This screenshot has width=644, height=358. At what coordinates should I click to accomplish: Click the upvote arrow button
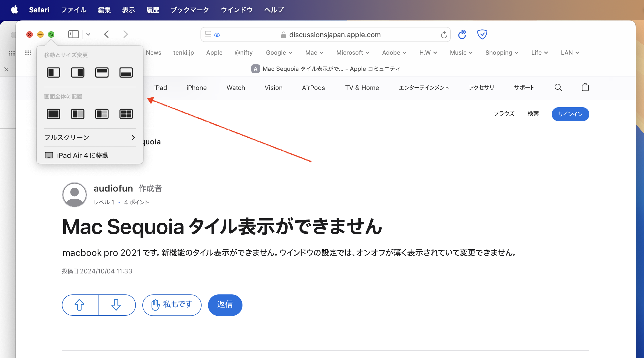click(x=80, y=305)
